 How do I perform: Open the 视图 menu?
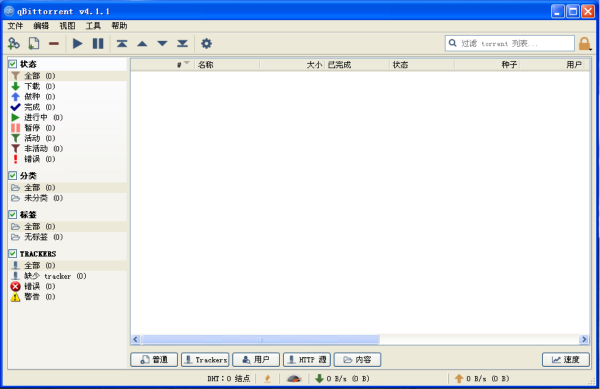tap(67, 26)
